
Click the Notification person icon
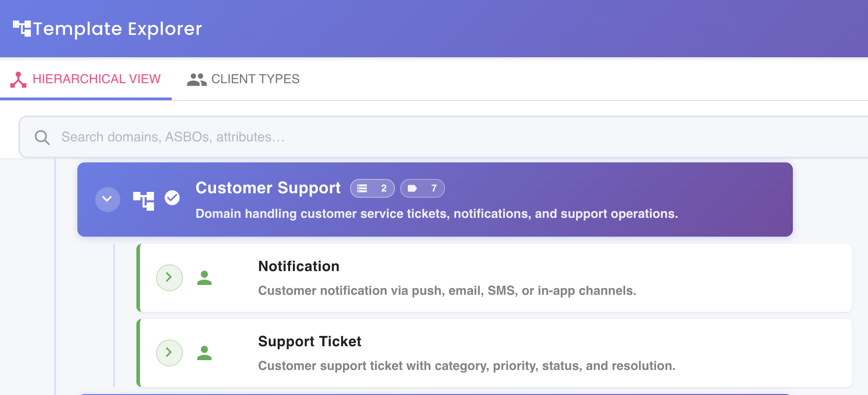pos(204,278)
